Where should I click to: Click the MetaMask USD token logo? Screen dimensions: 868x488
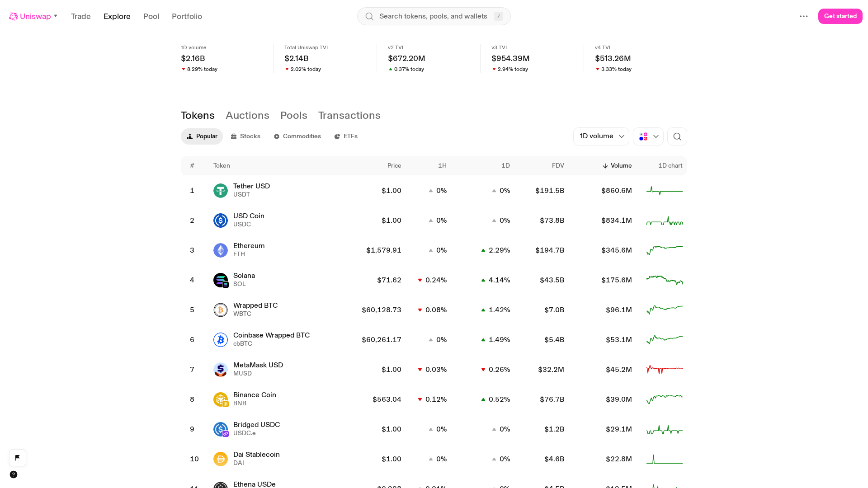[x=221, y=370]
